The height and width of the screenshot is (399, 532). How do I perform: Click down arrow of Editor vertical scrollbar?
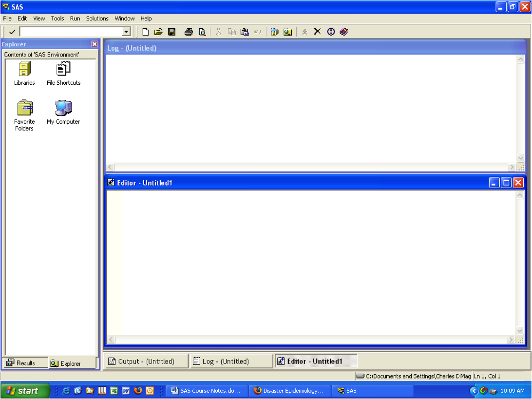click(x=520, y=331)
